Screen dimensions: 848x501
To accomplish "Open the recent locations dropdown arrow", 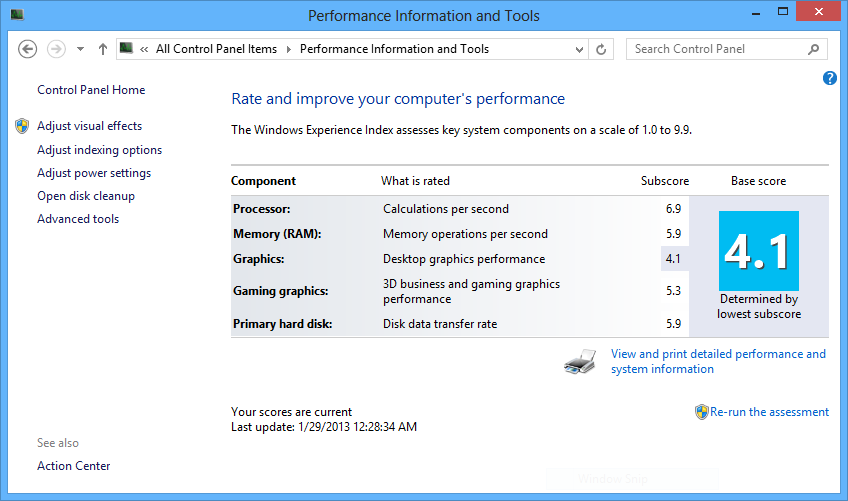I will [x=81, y=49].
